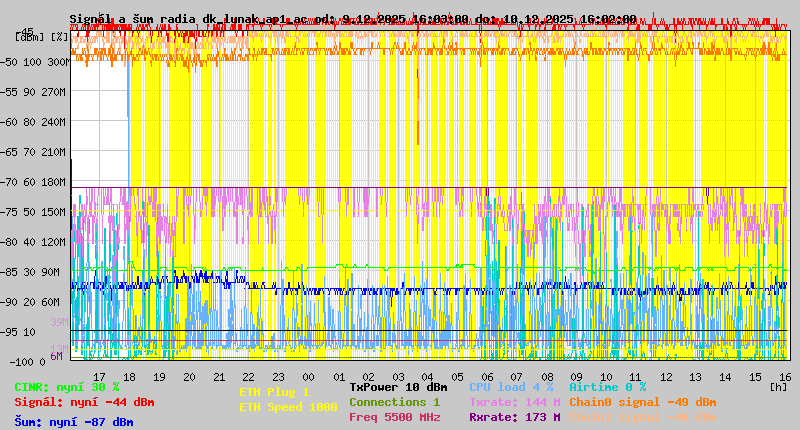Image resolution: width=800 pixels, height=430 pixels.
Task: Click the Chain0 signal legend label
Action: point(642,402)
